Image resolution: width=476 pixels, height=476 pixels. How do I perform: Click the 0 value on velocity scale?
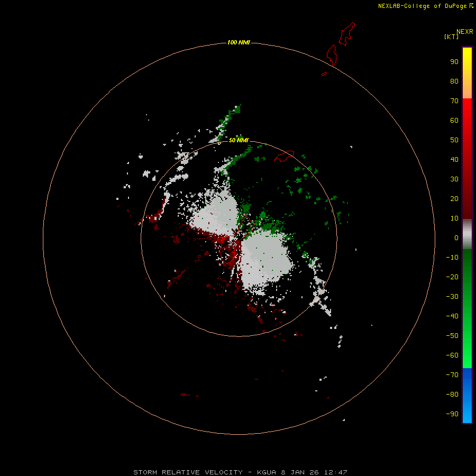(x=456, y=237)
